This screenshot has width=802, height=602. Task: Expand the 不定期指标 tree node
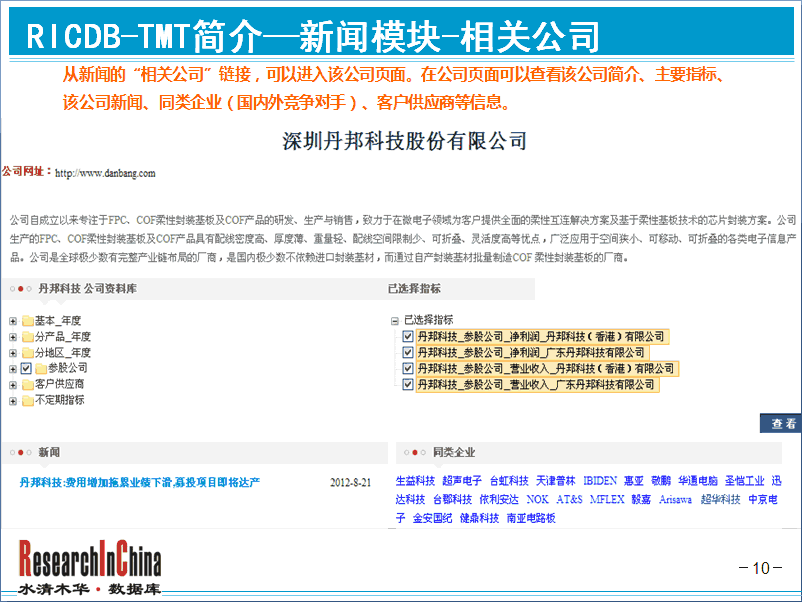coord(13,401)
